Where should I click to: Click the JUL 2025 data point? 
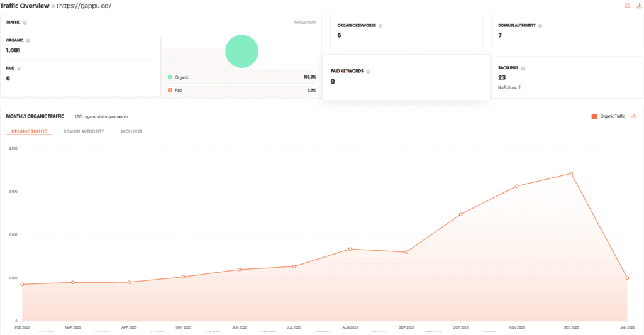[x=294, y=266]
